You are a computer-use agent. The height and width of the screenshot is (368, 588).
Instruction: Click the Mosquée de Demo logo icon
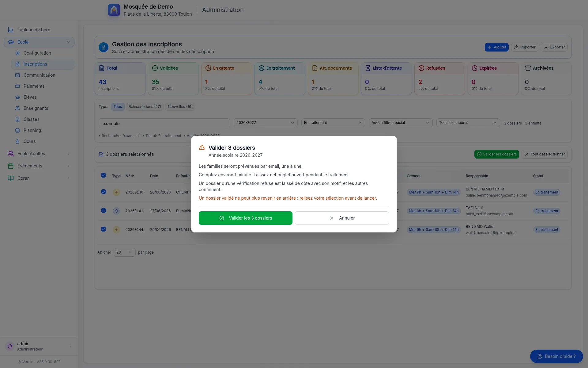(x=114, y=10)
